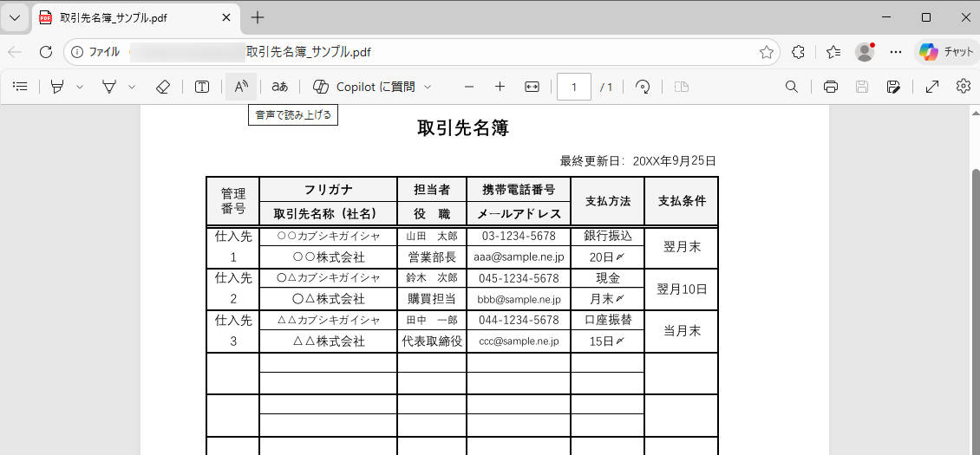Click the page number input field

click(574, 87)
